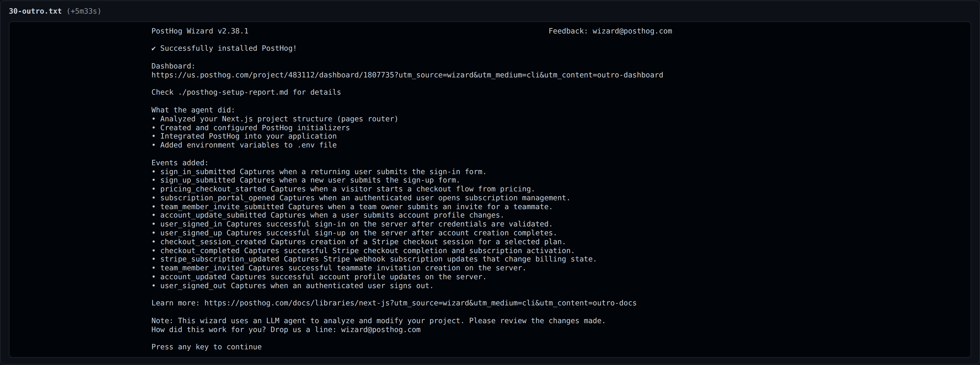
Task: Click the sign_up_submitted event line
Action: (x=305, y=180)
